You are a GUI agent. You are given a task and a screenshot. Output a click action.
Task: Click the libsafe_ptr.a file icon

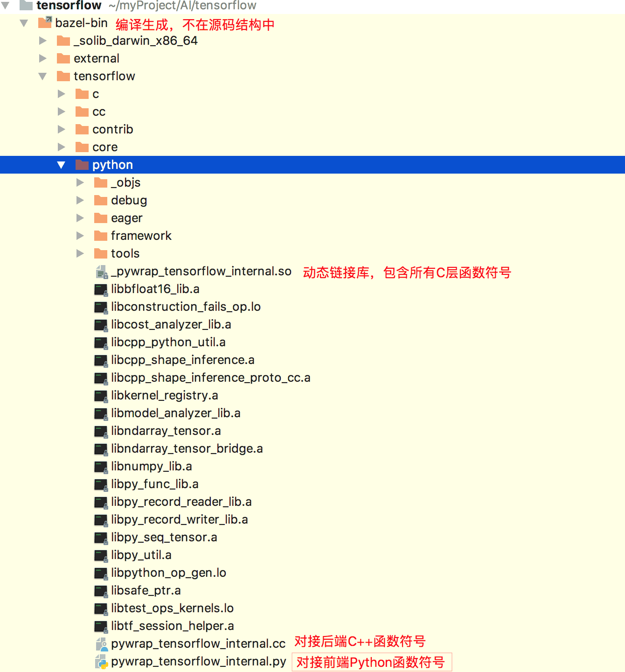coord(101,591)
